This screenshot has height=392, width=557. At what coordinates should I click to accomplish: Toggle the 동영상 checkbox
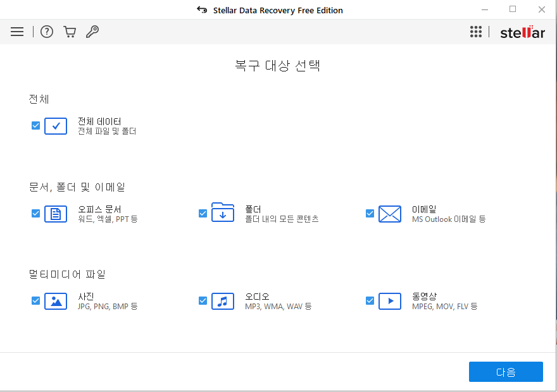[x=370, y=301]
